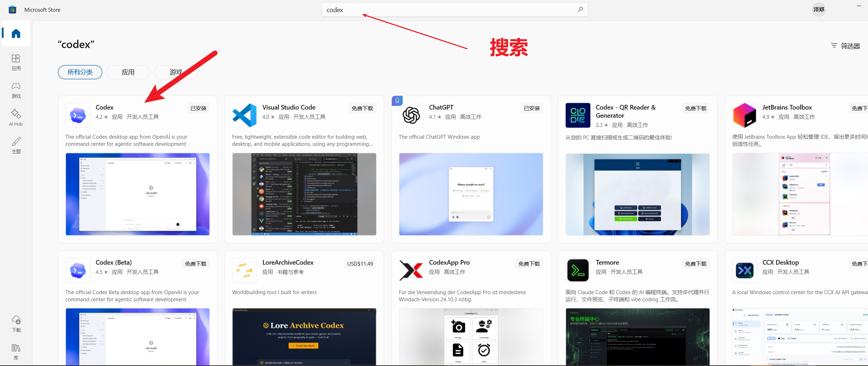Click the 4.9 rating on JetBrains Toolbox

tap(768, 117)
